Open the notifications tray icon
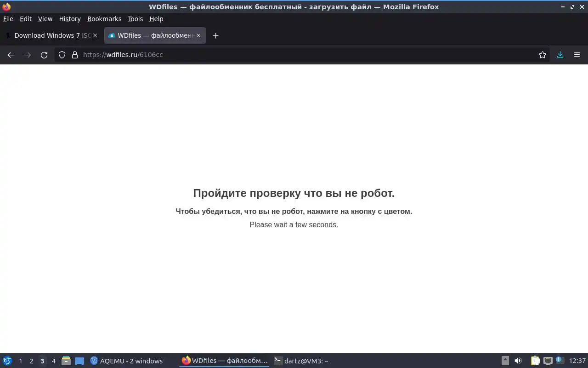The width and height of the screenshot is (588, 368). 559,361
